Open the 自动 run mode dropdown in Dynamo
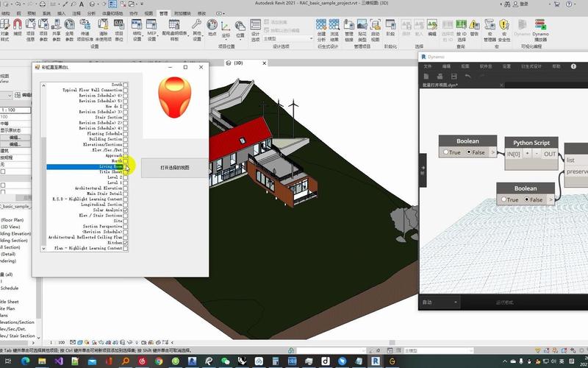This screenshot has width=588, height=368. coord(440,302)
